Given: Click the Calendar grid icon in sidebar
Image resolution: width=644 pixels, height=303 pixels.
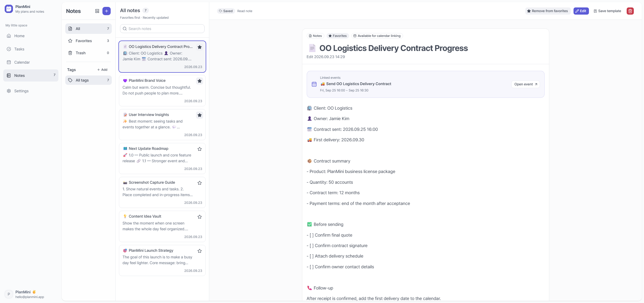Looking at the screenshot, I should click(9, 62).
